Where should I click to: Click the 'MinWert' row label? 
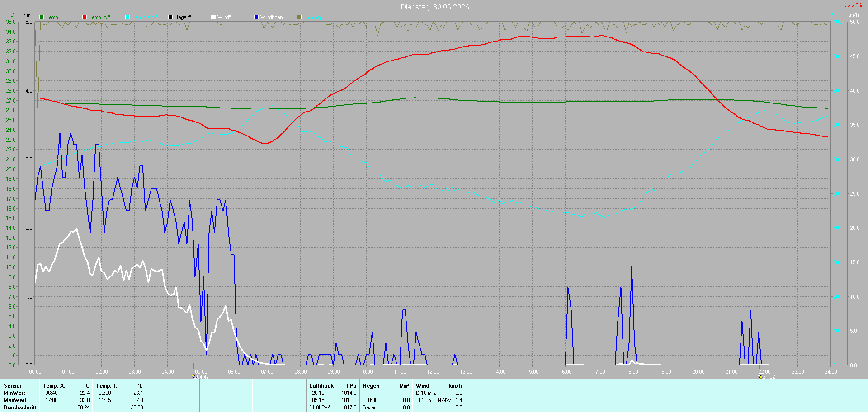[x=14, y=393]
